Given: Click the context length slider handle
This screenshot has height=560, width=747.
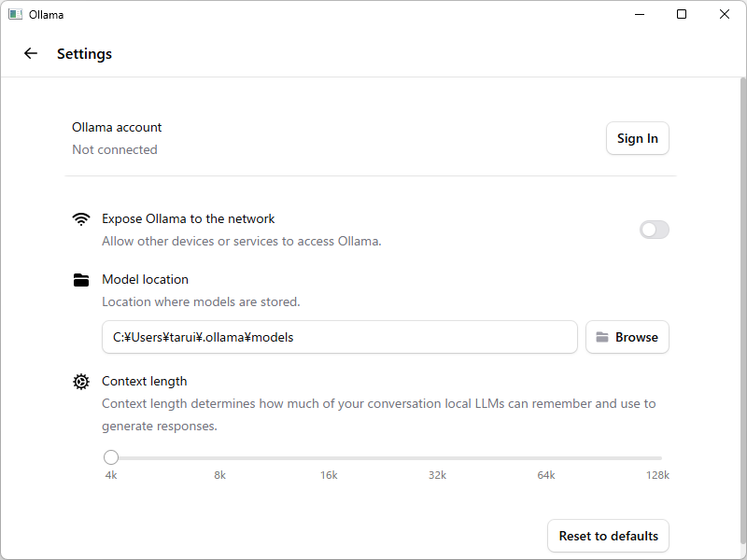Looking at the screenshot, I should click(111, 457).
